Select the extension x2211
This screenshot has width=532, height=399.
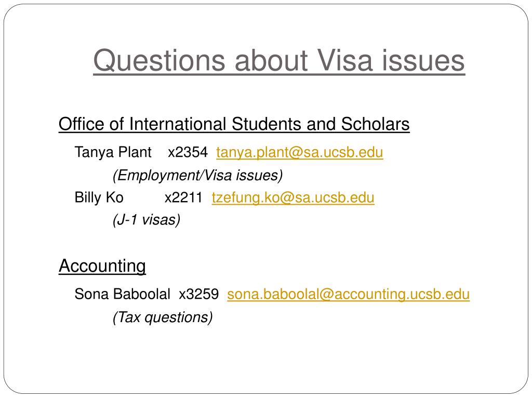pyautogui.click(x=183, y=197)
